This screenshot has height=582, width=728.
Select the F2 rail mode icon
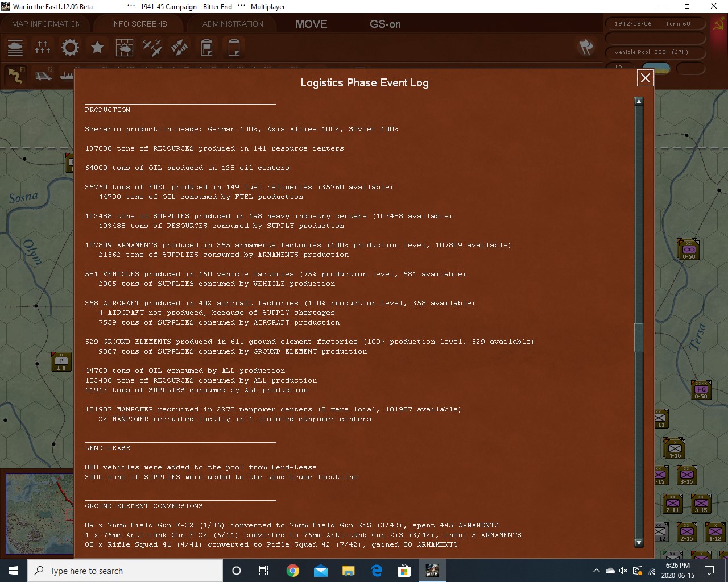(43, 75)
